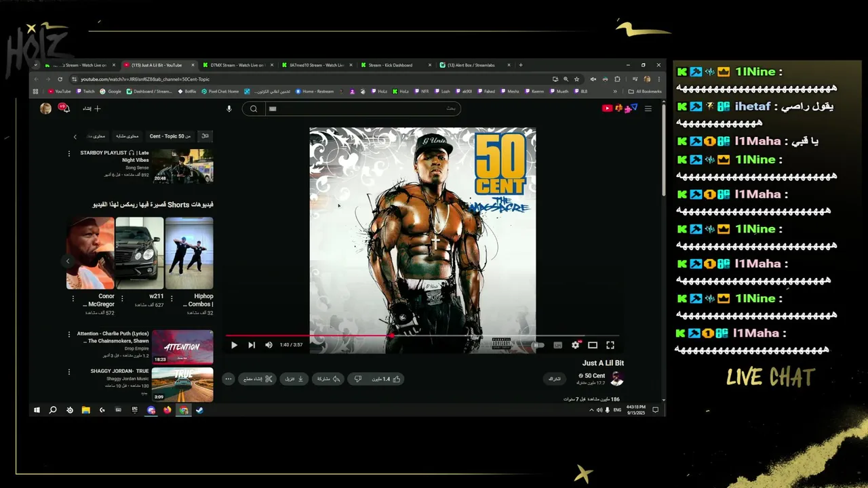Skip to the next video
The width and height of the screenshot is (868, 488).
(252, 345)
